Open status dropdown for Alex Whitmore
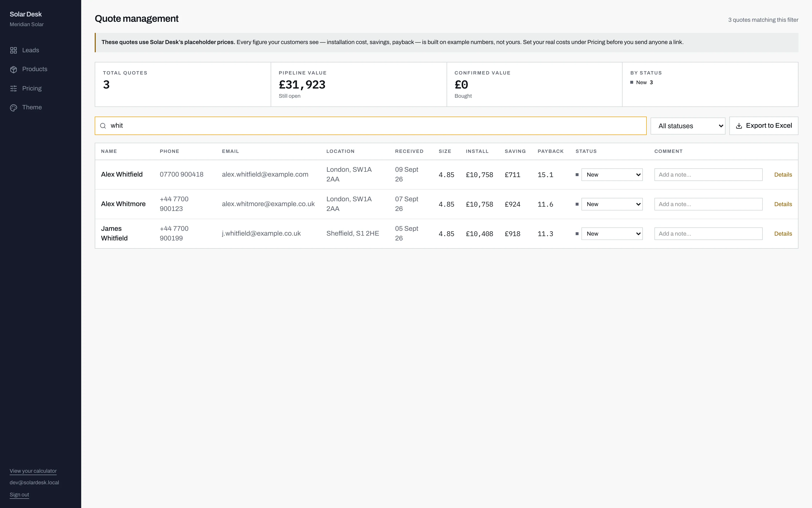 (x=612, y=204)
